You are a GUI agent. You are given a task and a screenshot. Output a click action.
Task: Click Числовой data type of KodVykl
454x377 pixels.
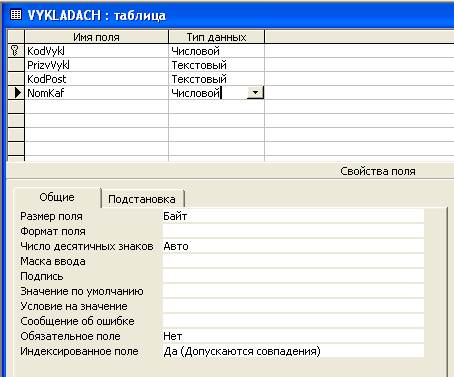(217, 51)
